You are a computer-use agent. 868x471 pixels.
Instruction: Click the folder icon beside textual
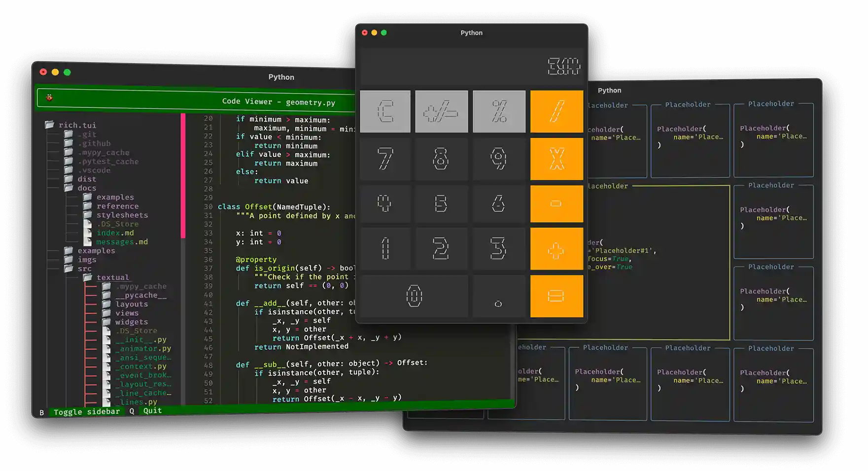pyautogui.click(x=88, y=277)
